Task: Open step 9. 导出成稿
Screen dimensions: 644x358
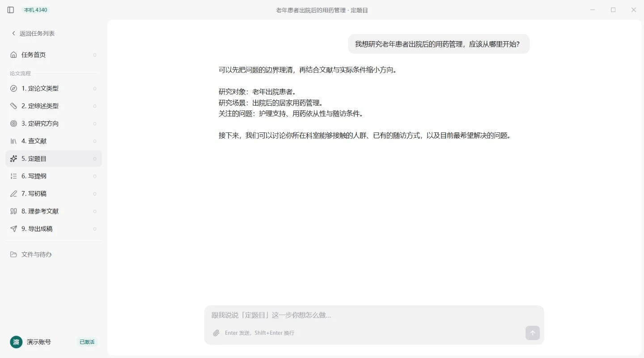Action: (x=54, y=229)
